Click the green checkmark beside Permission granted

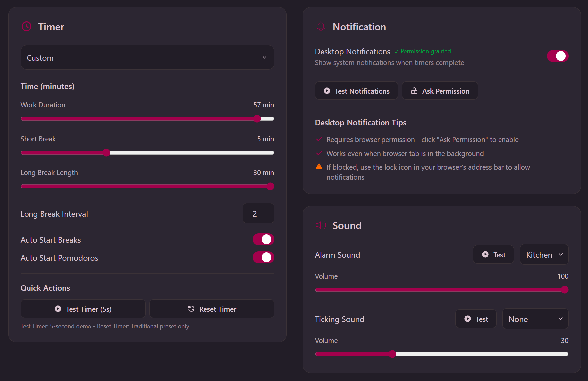(396, 51)
